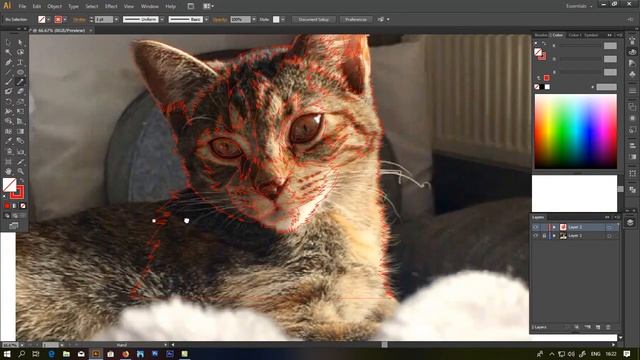Select the Eraser tool
This screenshot has height=360, width=640.
pyautogui.click(x=20, y=91)
